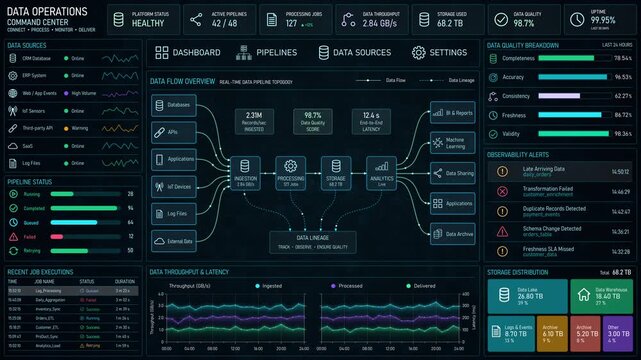Click the Uptime clock icon
The image size is (641, 360).
click(577, 20)
